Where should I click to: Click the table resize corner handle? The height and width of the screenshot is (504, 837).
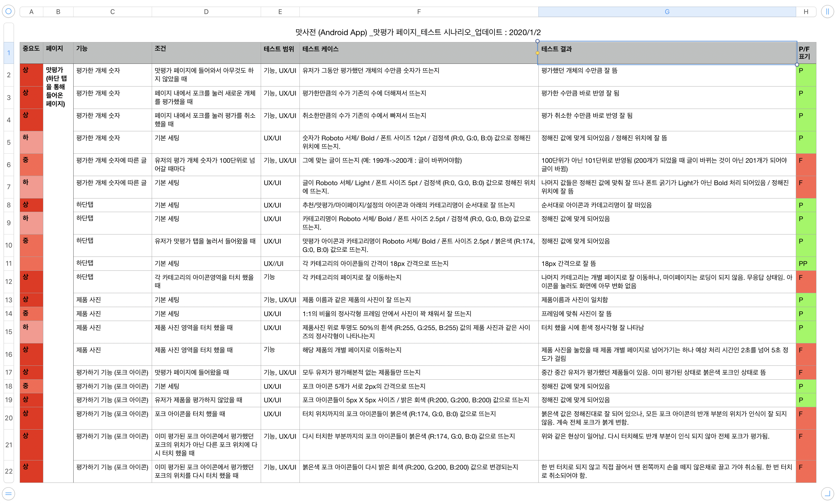(827, 493)
